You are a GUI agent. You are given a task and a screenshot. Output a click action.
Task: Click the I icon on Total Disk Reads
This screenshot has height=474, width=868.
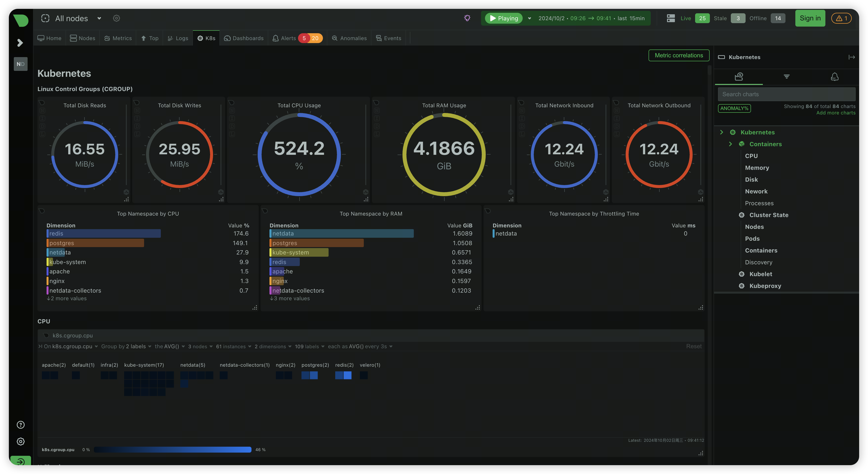(42, 119)
